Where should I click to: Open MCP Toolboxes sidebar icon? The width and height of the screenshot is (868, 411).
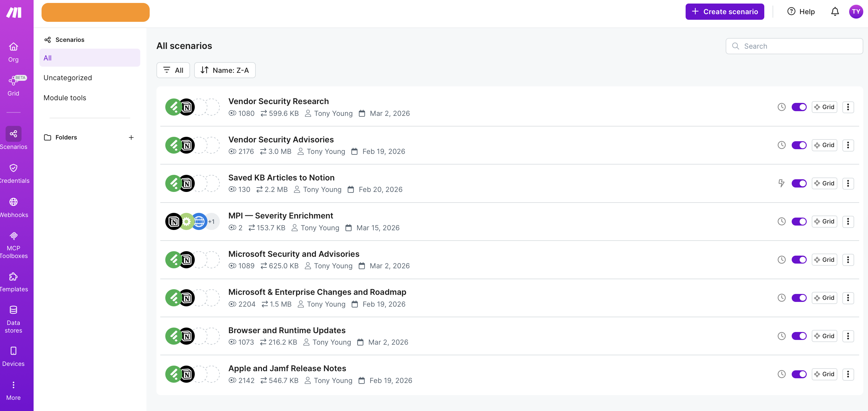[14, 236]
